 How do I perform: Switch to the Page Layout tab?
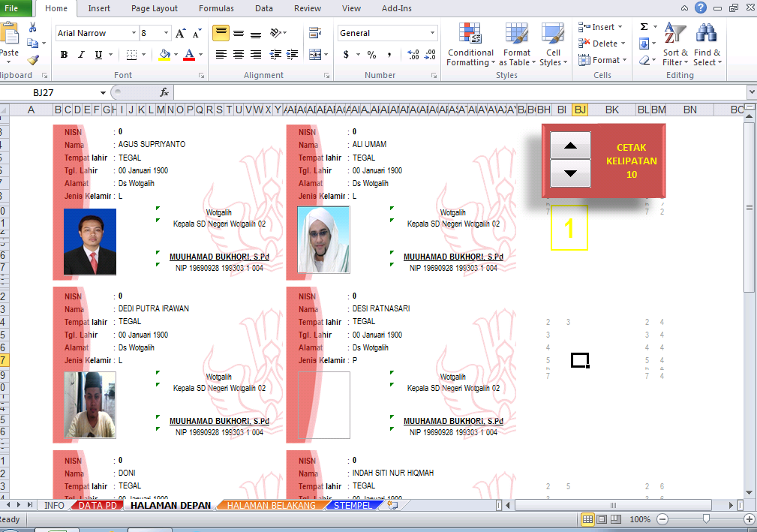point(155,8)
